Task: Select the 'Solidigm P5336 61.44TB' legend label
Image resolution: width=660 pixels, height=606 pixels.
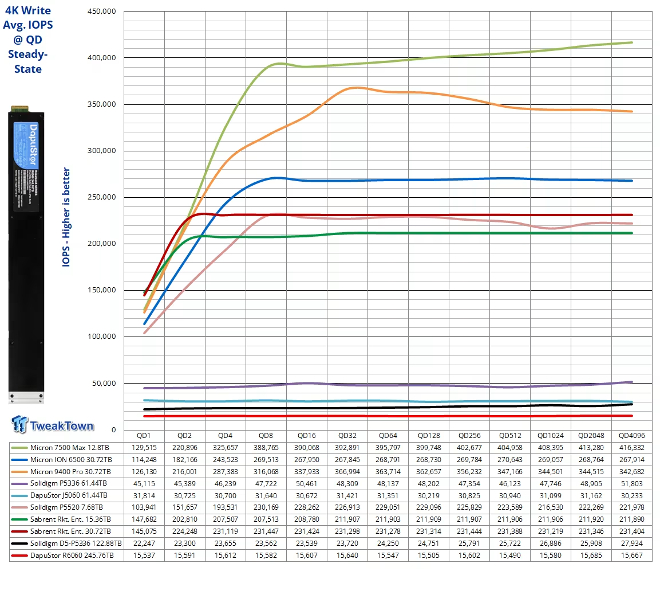Action: tap(69, 484)
